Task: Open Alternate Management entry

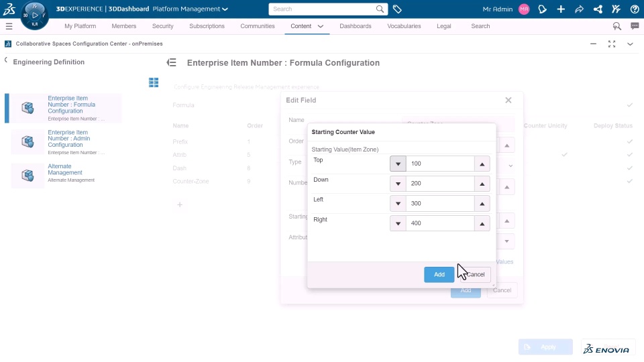Action: (x=66, y=175)
